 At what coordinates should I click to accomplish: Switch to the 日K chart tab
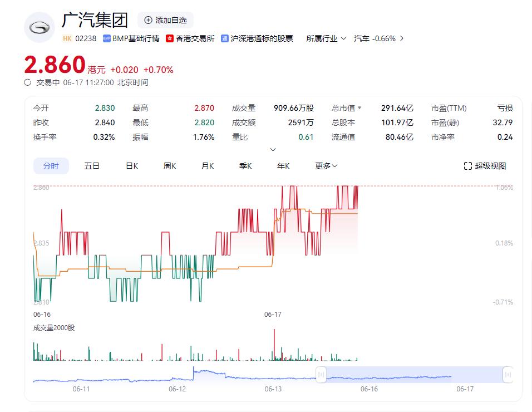[132, 166]
